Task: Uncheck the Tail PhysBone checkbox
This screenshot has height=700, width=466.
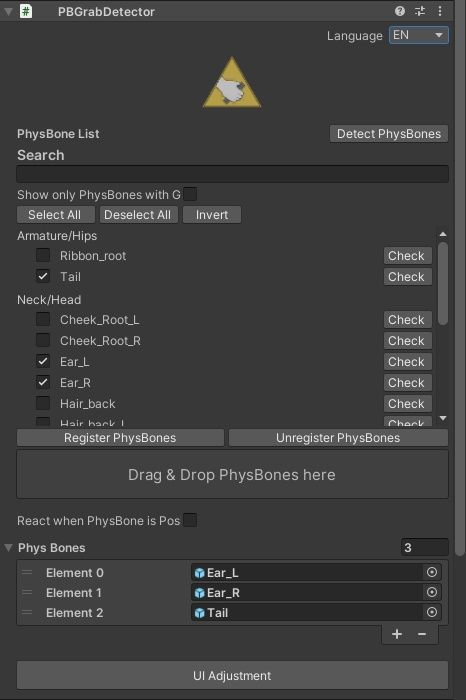Action: [x=43, y=276]
